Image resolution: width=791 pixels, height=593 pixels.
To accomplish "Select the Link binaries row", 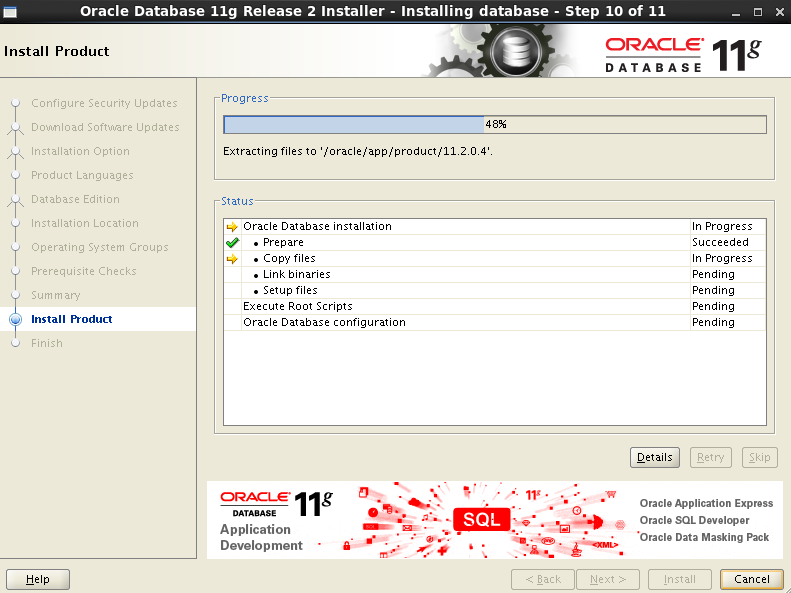I will click(495, 274).
